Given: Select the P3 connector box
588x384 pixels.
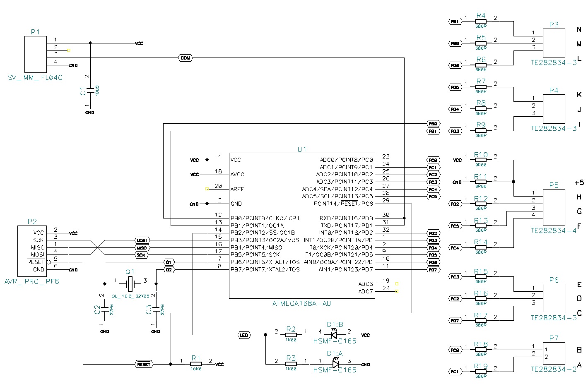Looking at the screenshot, I should click(x=554, y=43).
